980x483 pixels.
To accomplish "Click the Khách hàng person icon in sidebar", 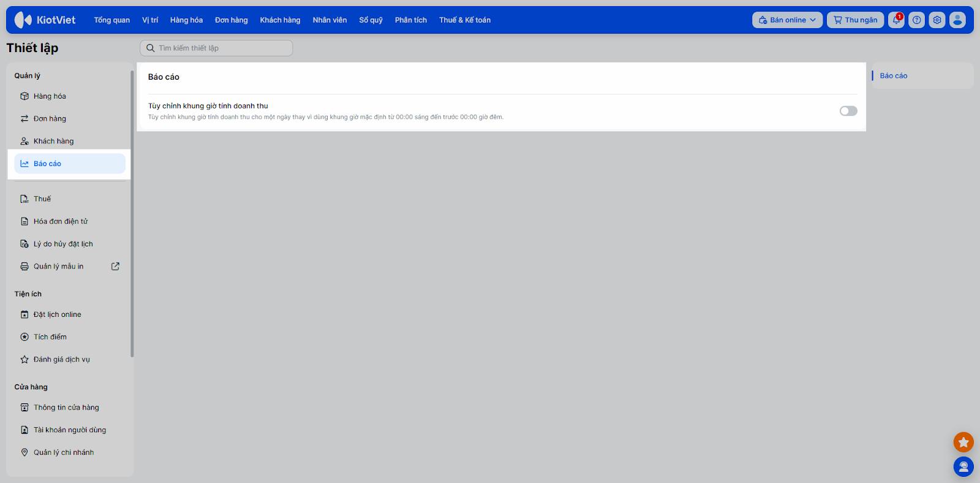I will coord(24,141).
